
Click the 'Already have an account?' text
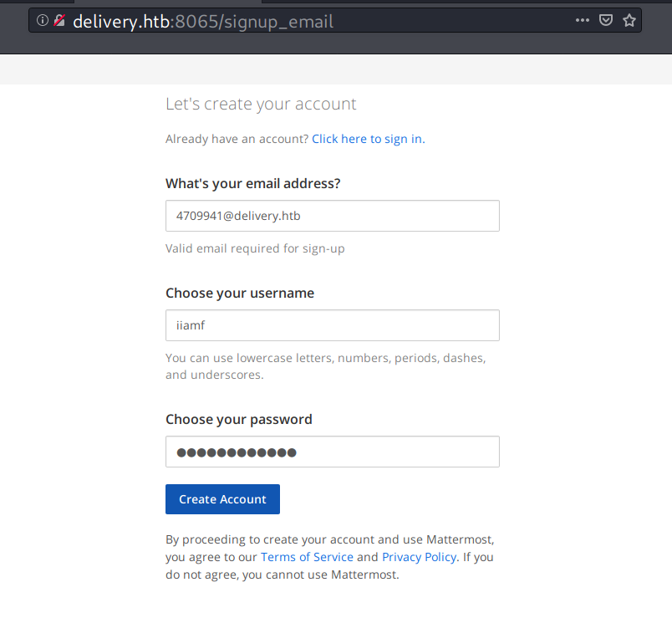(237, 139)
